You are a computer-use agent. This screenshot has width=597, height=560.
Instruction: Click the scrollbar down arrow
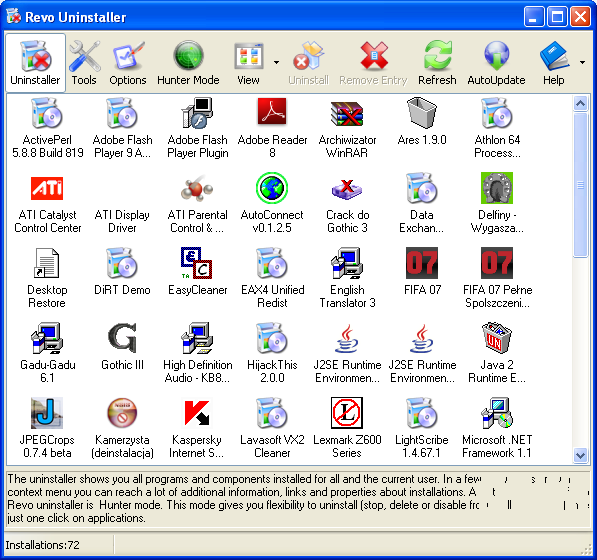[x=580, y=455]
